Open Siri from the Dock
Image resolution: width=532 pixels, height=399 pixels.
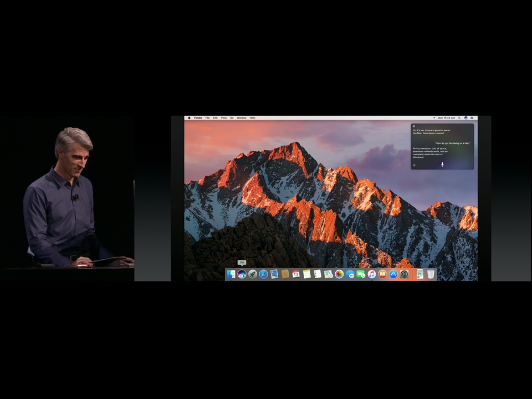pyautogui.click(x=242, y=274)
